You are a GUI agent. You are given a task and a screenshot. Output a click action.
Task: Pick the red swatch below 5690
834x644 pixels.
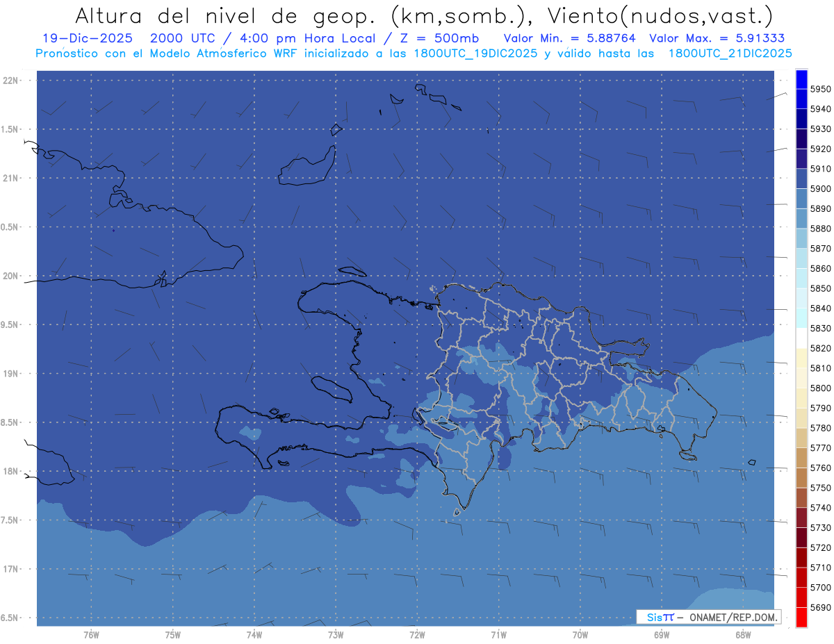(801, 617)
